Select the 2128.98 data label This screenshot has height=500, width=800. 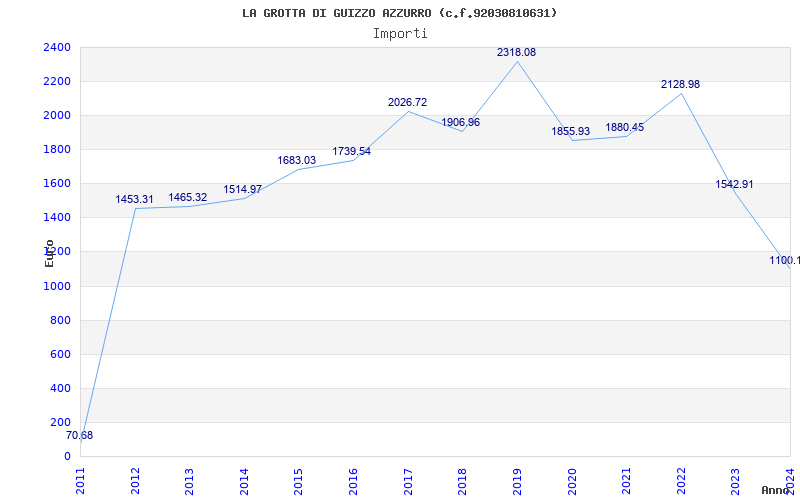[x=680, y=84]
